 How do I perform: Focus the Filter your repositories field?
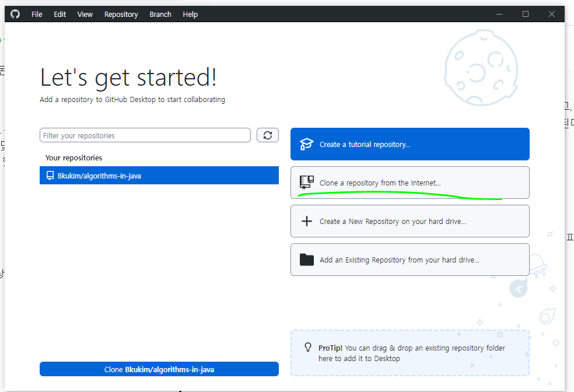[x=145, y=135]
